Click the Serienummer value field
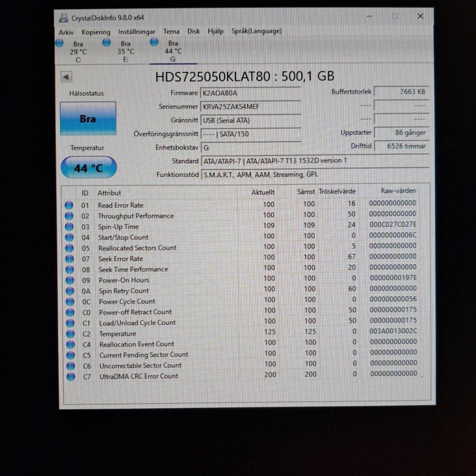The width and height of the screenshot is (476, 476). pyautogui.click(x=250, y=106)
